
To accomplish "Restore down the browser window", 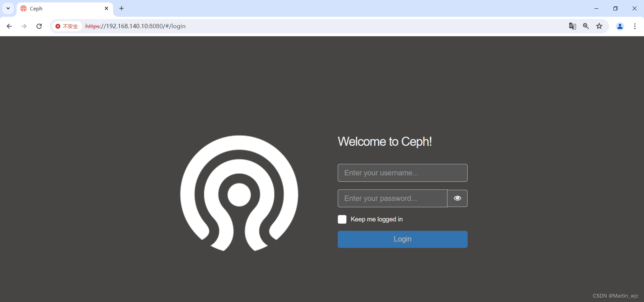I will (615, 8).
